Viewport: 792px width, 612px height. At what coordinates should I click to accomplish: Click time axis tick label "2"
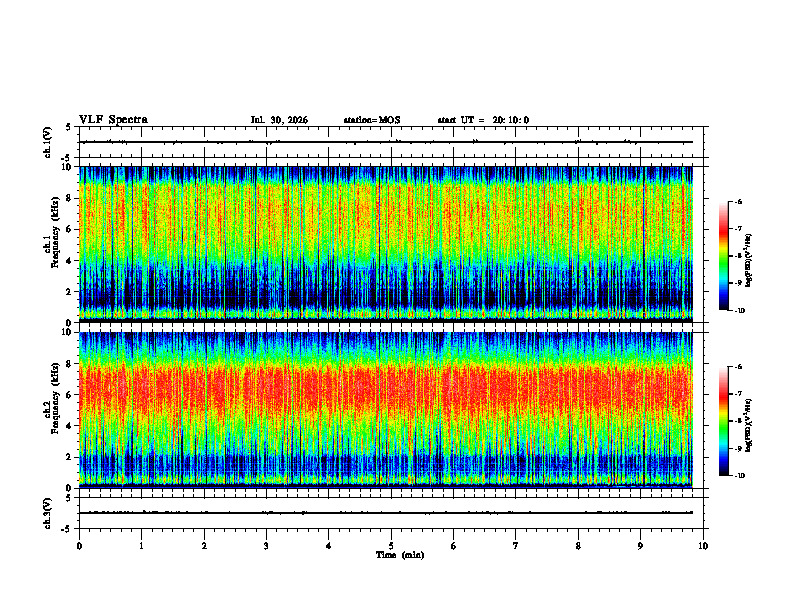tap(204, 546)
